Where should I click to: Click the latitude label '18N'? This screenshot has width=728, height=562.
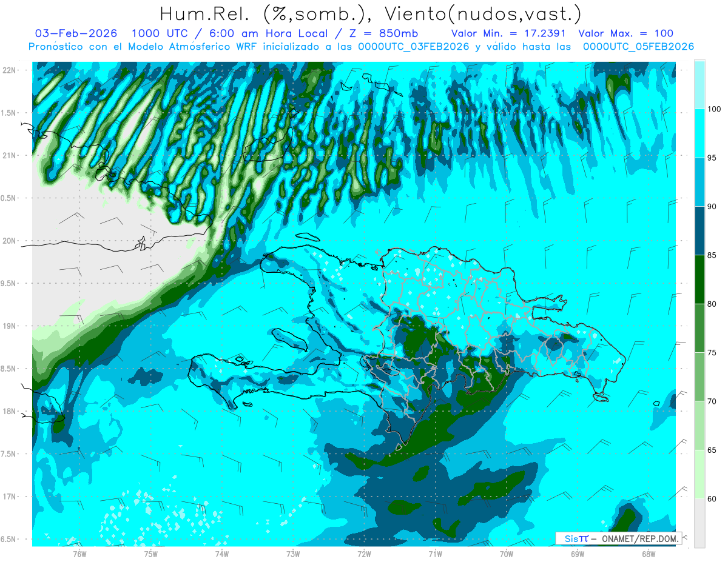9,411
